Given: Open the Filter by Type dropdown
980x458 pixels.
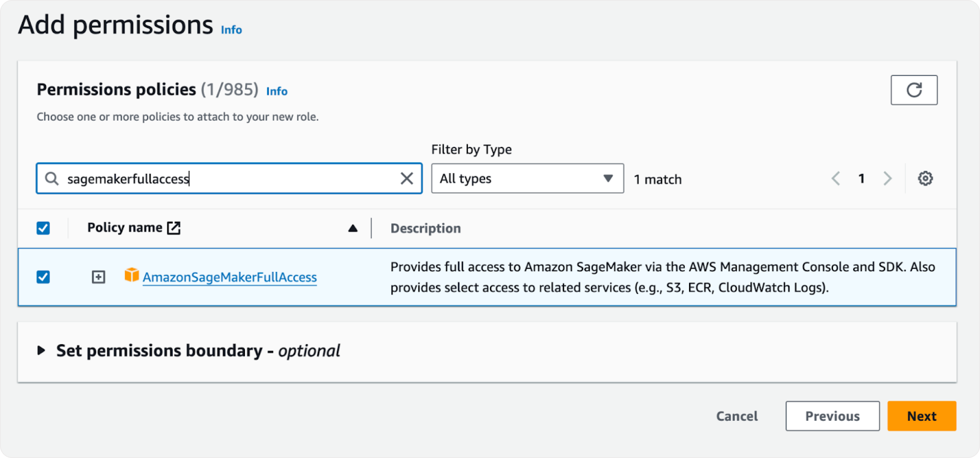Looking at the screenshot, I should (527, 178).
